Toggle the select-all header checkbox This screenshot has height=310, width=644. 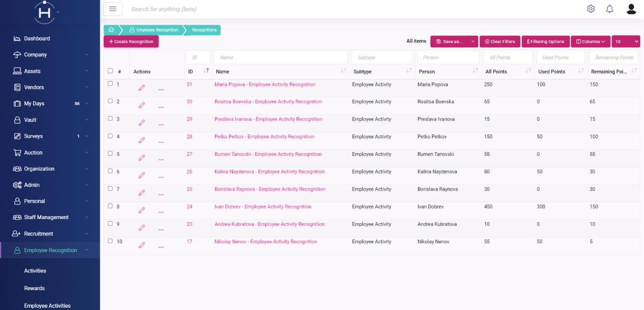click(x=110, y=71)
